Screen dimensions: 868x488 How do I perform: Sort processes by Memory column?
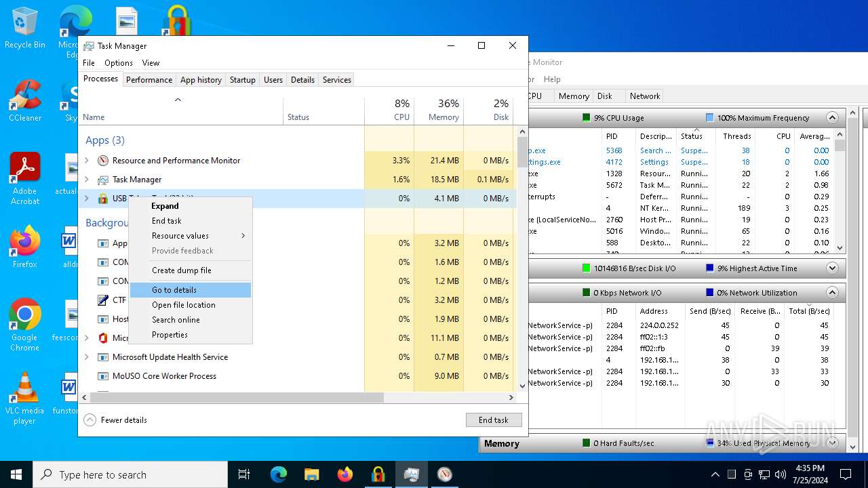click(439, 110)
